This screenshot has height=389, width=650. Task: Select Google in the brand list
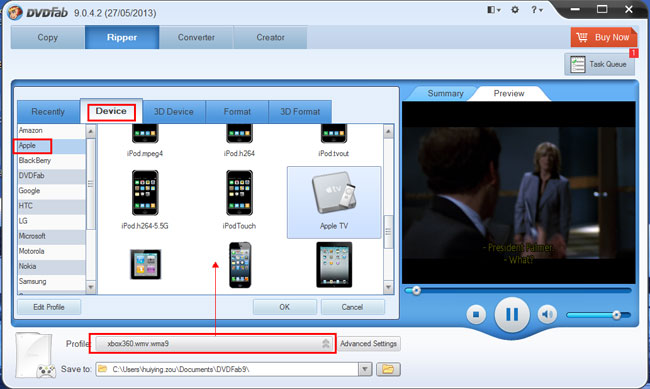[51, 191]
